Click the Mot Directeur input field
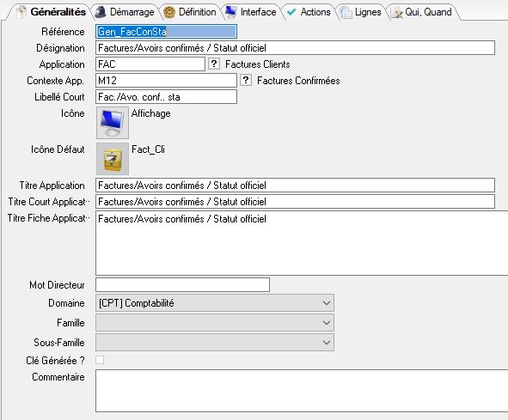Viewport: 508px width, 420px height. [x=182, y=284]
